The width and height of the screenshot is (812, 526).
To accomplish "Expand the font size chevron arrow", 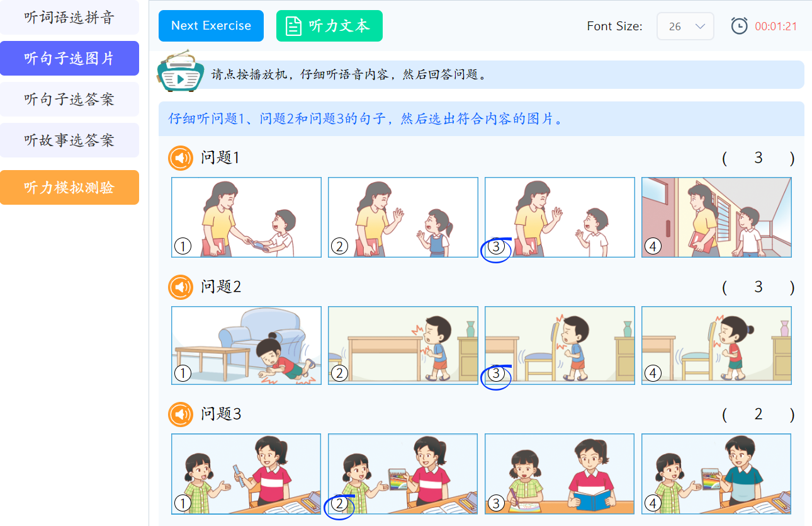I will click(x=700, y=26).
